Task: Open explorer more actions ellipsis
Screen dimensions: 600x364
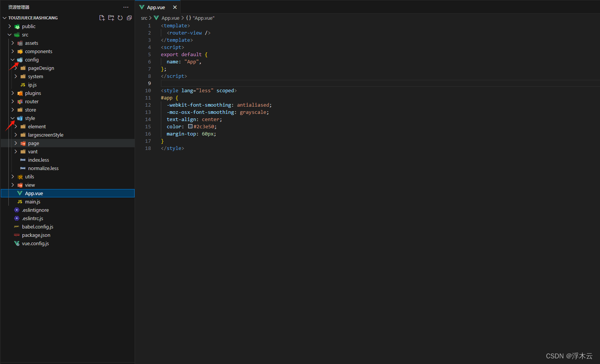Action: point(126,7)
